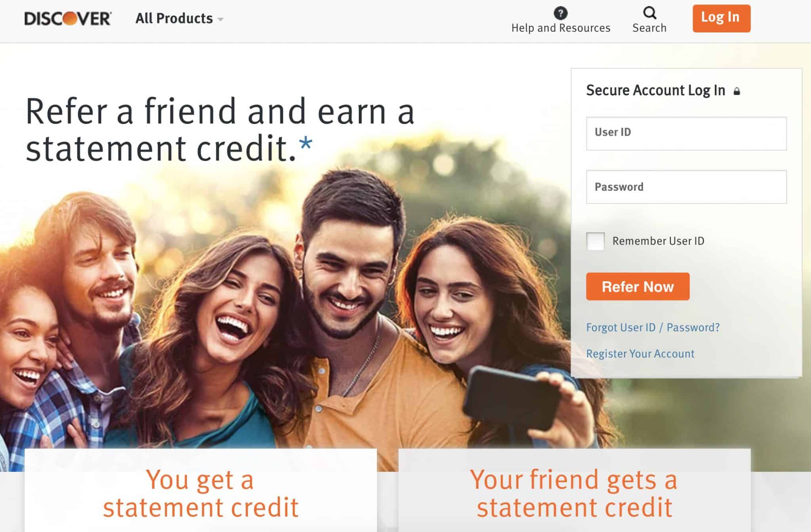Click the Search magnifying glass icon
Viewport: 811px width, 532px height.
click(x=649, y=13)
